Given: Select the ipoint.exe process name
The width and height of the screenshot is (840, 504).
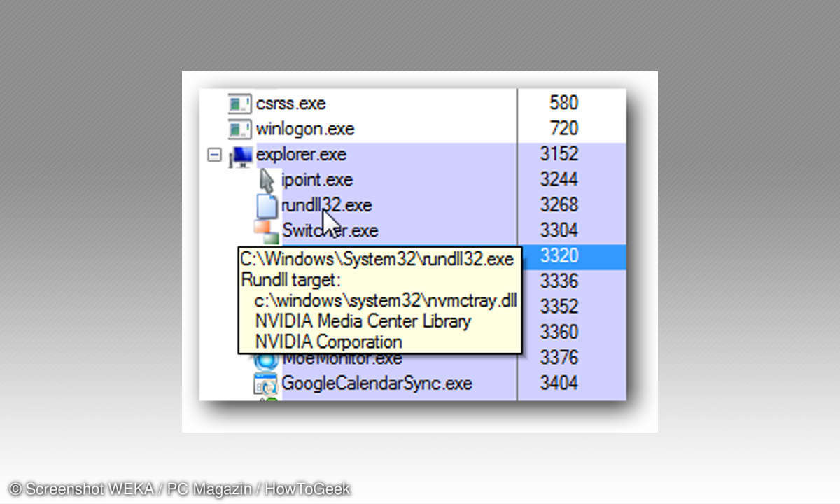Looking at the screenshot, I should tap(317, 180).
